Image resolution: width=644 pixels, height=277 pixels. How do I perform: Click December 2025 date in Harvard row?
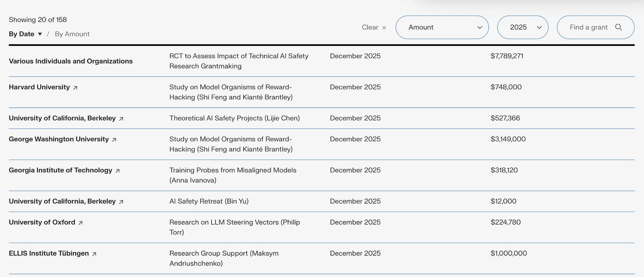click(x=355, y=87)
